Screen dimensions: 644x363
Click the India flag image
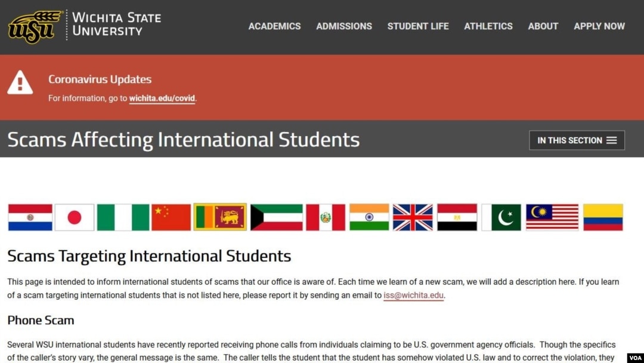pyautogui.click(x=369, y=217)
